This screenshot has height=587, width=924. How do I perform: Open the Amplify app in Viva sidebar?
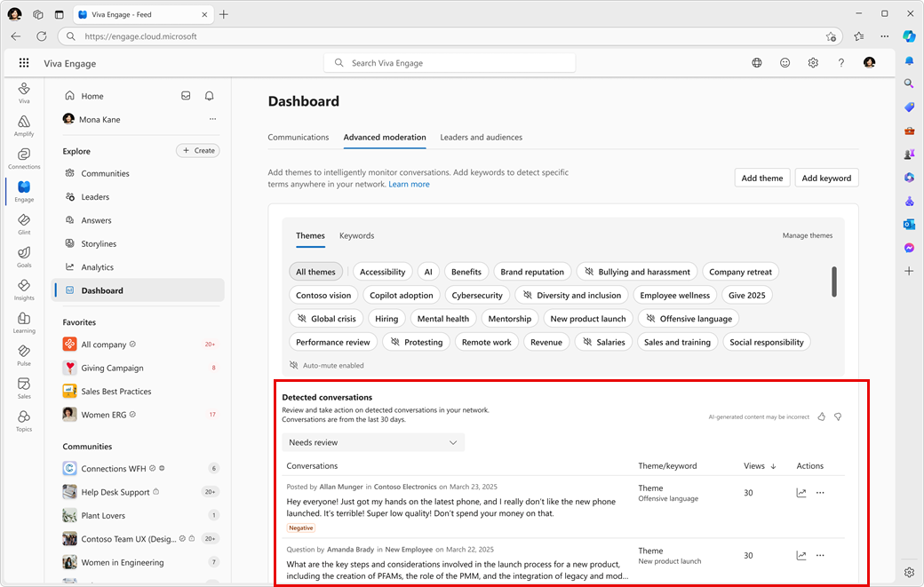(23, 124)
